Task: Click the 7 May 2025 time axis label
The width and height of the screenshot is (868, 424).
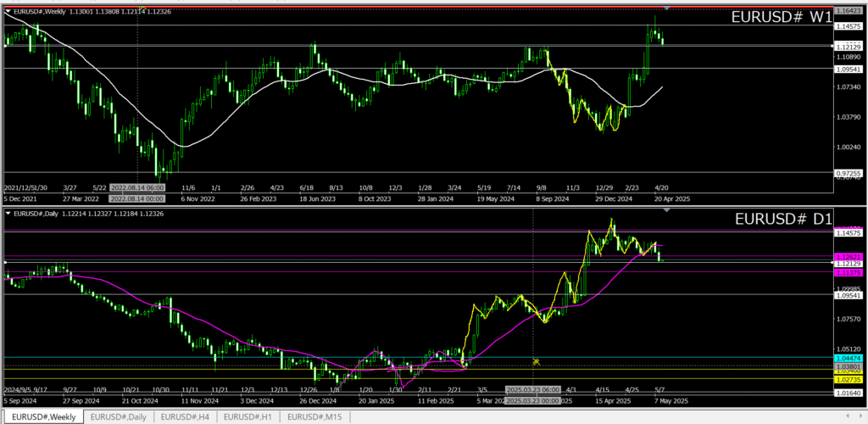Action: coord(670,401)
